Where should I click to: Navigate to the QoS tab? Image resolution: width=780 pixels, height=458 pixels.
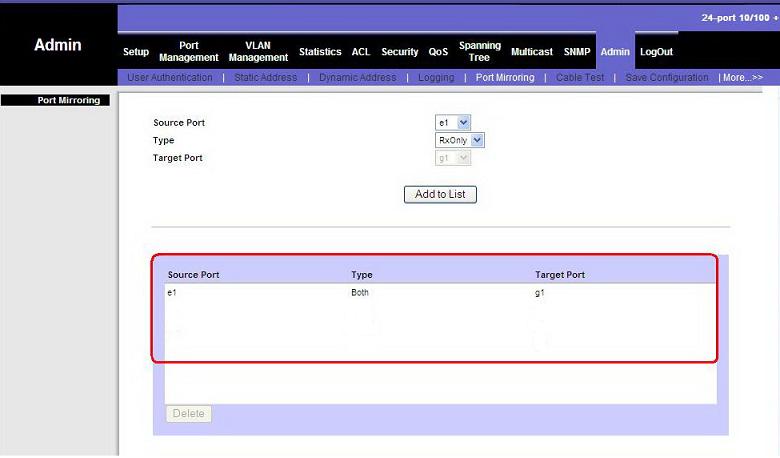click(438, 52)
